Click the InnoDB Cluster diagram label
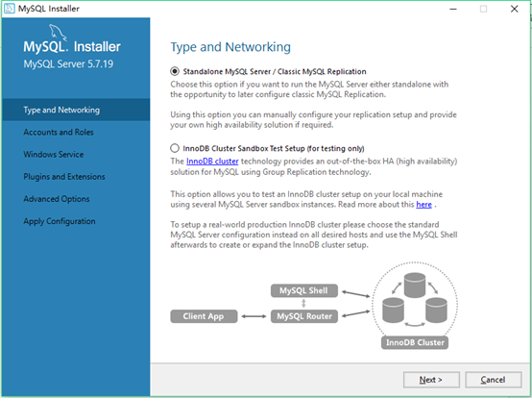Viewport: 532px width, 398px height. click(x=415, y=342)
